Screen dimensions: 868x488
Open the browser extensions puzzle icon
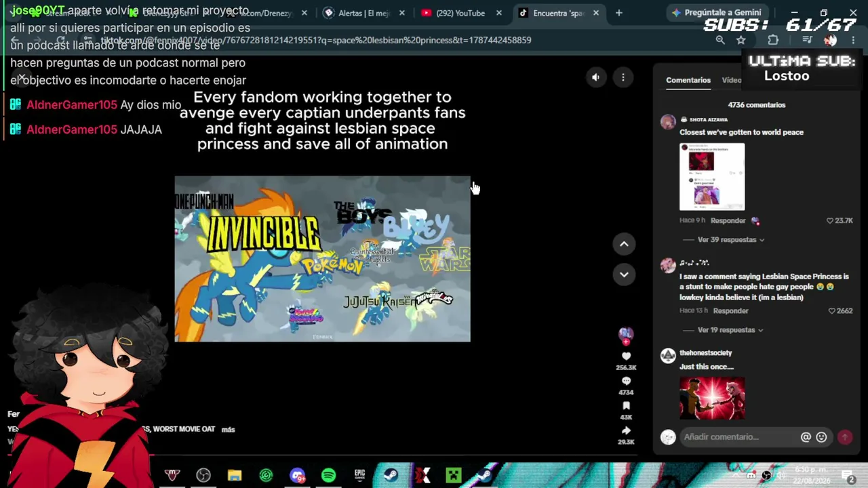[x=773, y=40]
